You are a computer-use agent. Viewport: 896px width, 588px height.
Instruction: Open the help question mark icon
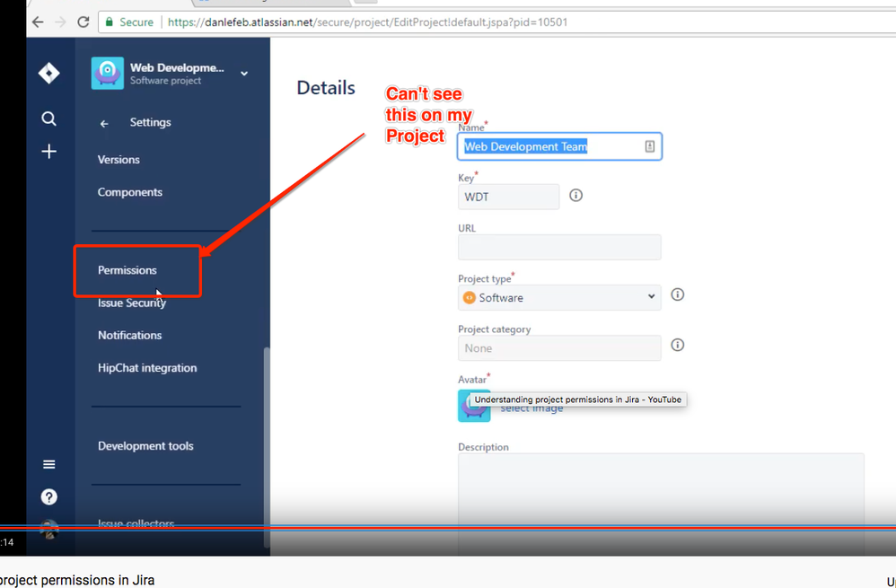pyautogui.click(x=49, y=497)
